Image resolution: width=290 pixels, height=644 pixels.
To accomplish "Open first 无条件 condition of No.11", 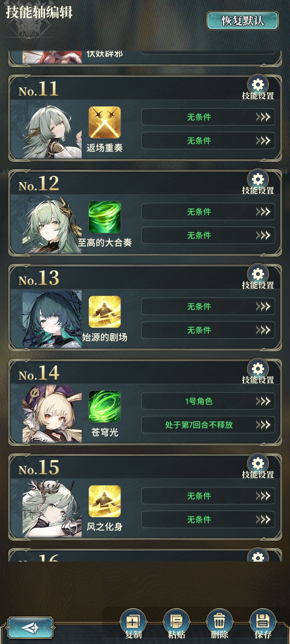I will 208,117.
